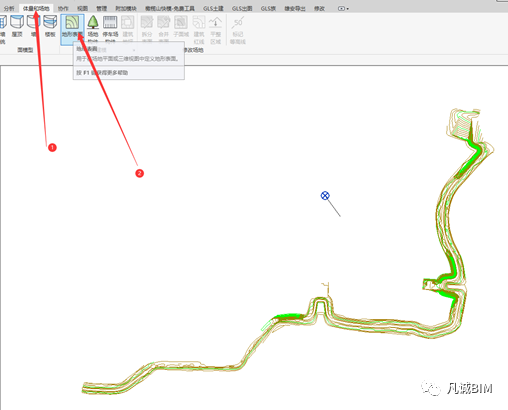Open the 修改 ribbon tab
508x410 pixels.
pyautogui.click(x=319, y=8)
